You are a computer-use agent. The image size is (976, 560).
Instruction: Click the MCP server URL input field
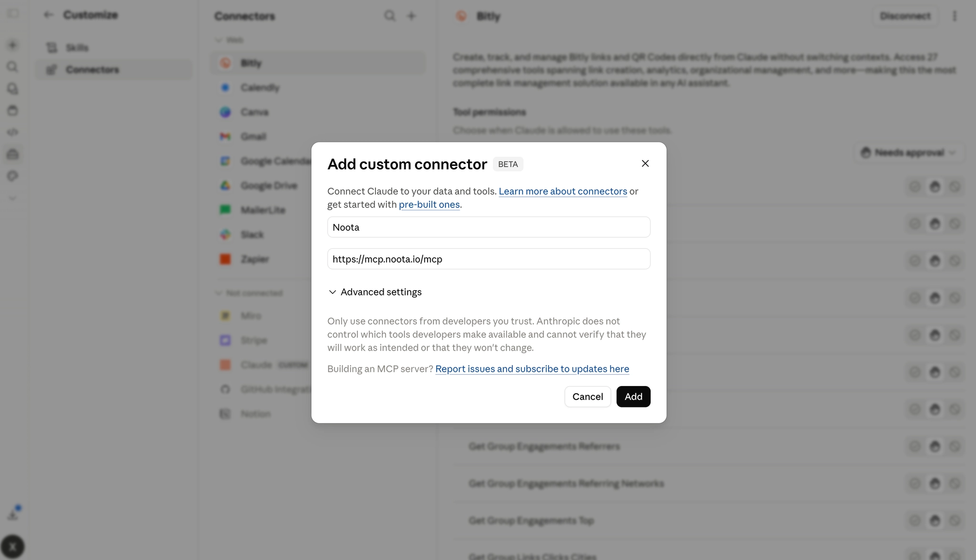(488, 259)
